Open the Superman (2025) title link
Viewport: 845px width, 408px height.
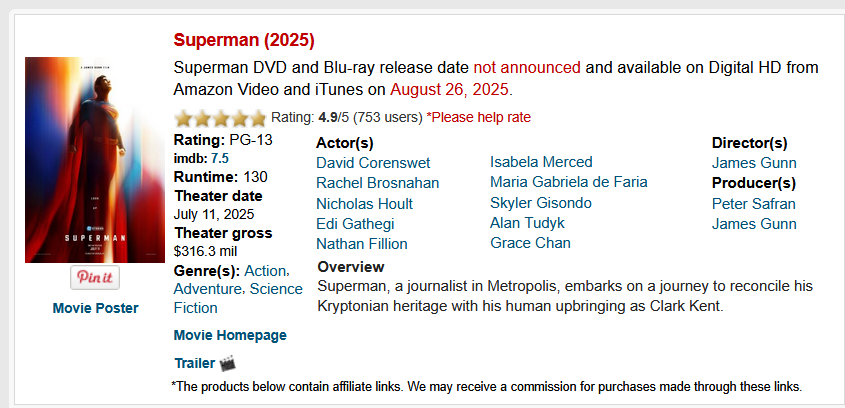click(244, 40)
